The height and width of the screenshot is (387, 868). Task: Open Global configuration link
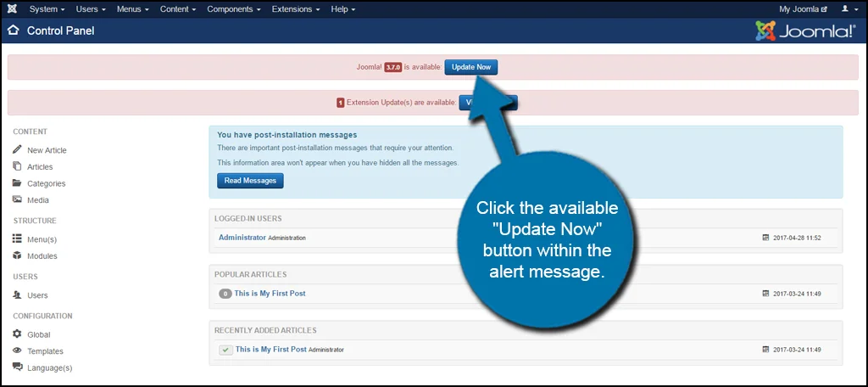pos(39,335)
